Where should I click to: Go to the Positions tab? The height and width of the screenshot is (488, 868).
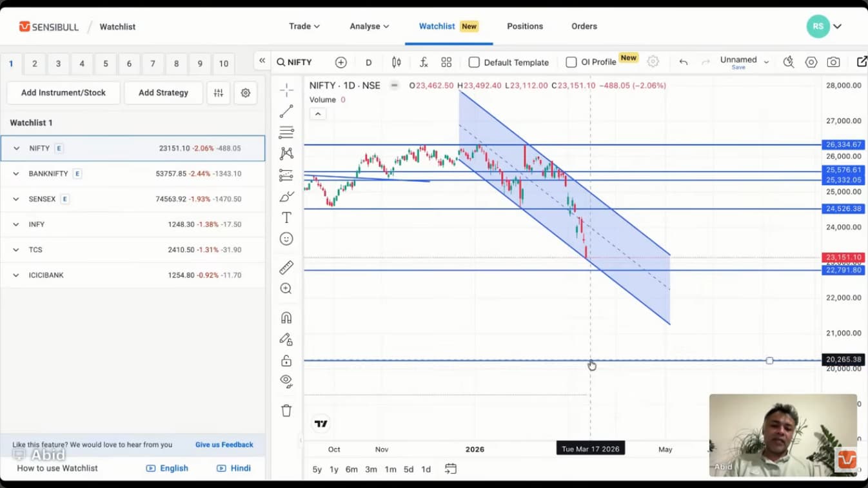(525, 26)
